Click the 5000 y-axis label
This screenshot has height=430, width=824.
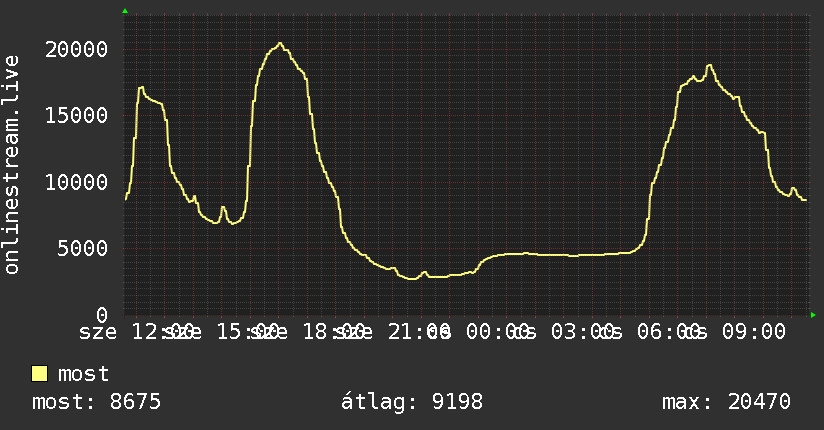83,249
